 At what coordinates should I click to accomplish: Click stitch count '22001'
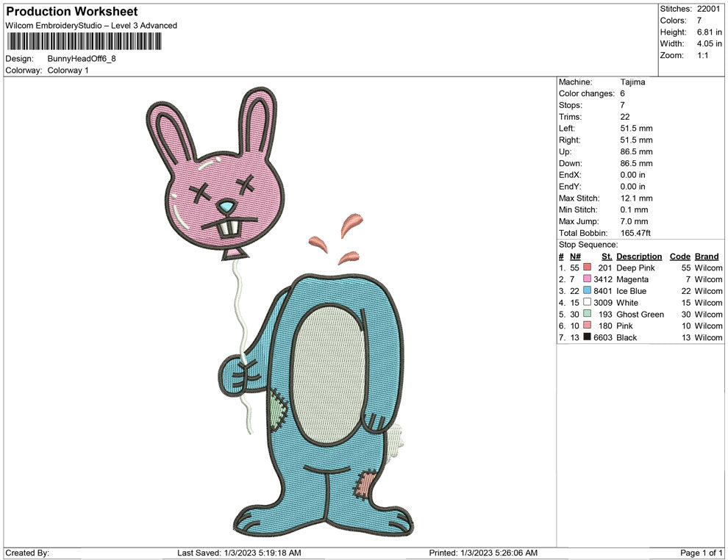pos(708,9)
